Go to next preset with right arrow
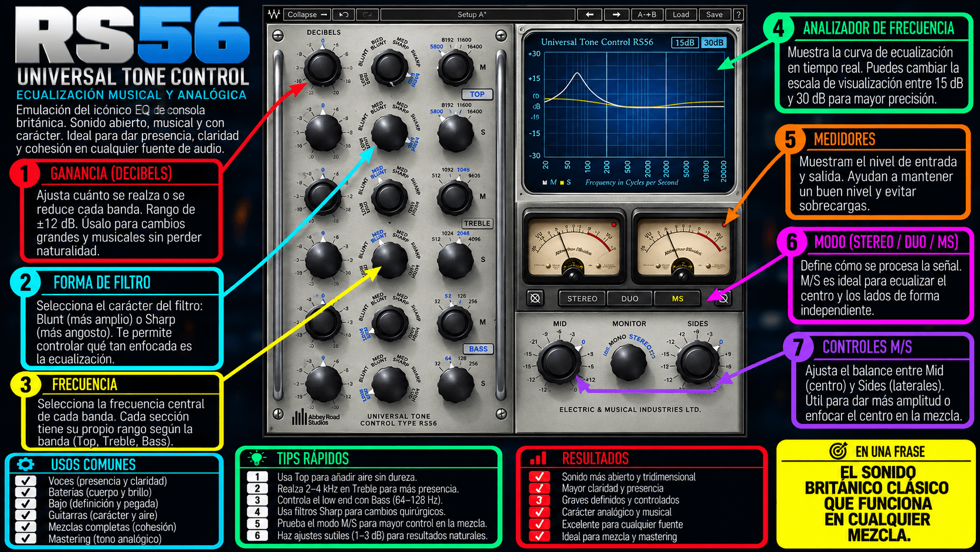 [x=616, y=15]
